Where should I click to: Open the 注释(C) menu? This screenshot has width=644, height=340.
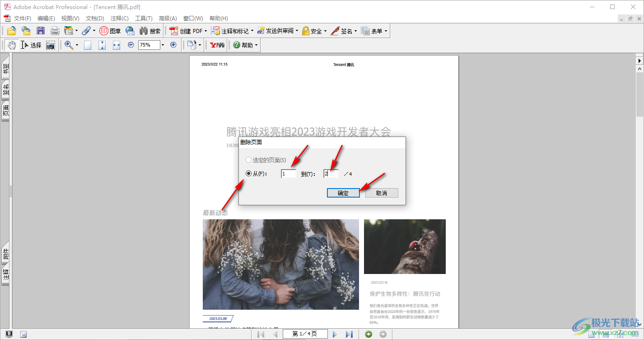point(120,19)
